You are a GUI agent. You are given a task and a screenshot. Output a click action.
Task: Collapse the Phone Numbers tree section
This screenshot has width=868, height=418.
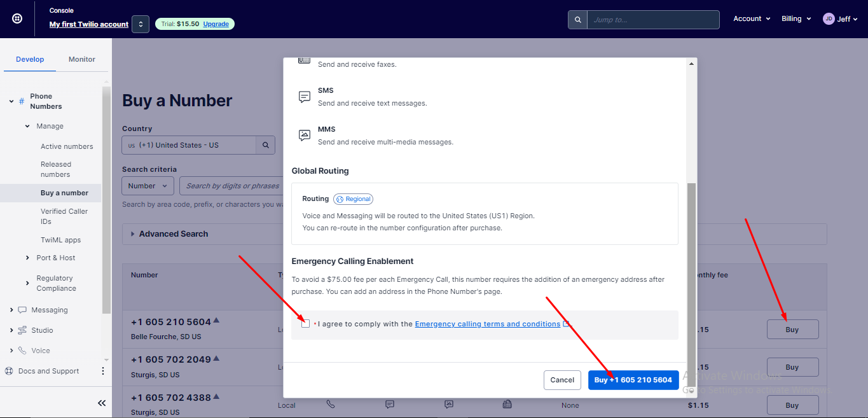coord(11,101)
